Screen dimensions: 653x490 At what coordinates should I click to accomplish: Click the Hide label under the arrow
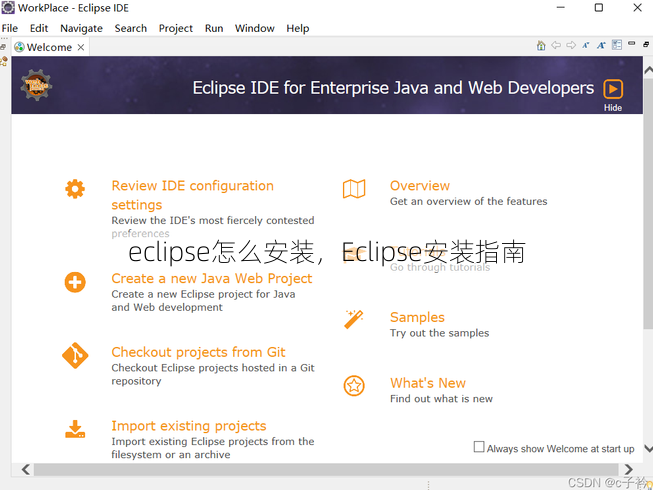pyautogui.click(x=613, y=108)
